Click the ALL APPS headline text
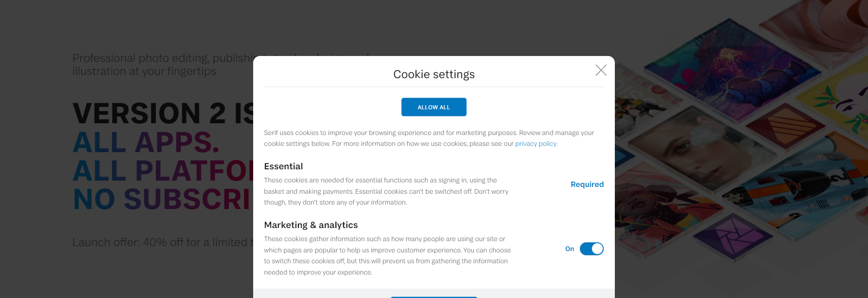 click(146, 142)
